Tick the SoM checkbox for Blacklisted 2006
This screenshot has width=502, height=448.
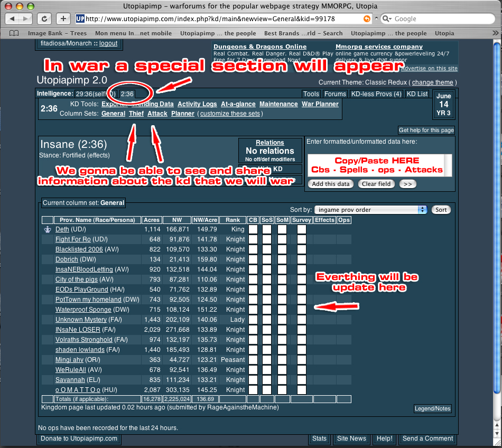pos(282,249)
